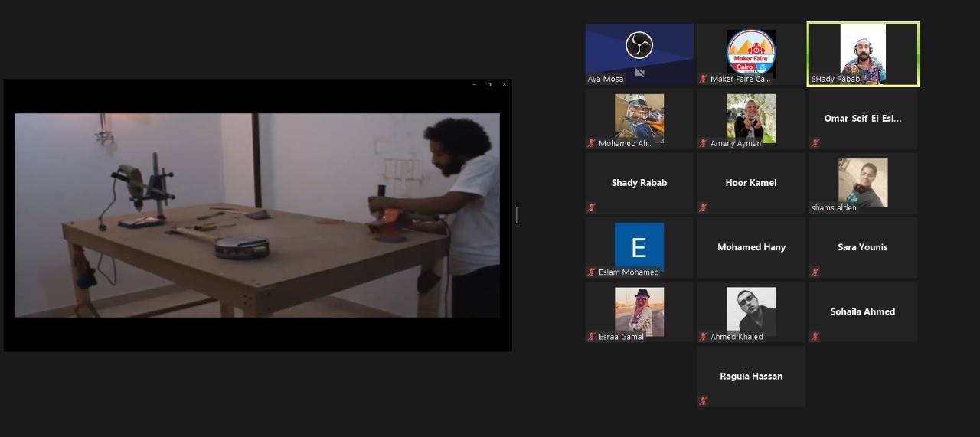Click the muted mic icon next to Amany Ayman

pyautogui.click(x=703, y=143)
